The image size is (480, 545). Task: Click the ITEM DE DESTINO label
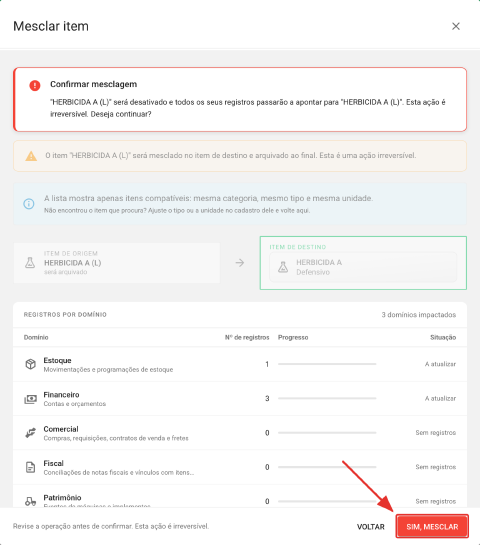[x=298, y=247]
